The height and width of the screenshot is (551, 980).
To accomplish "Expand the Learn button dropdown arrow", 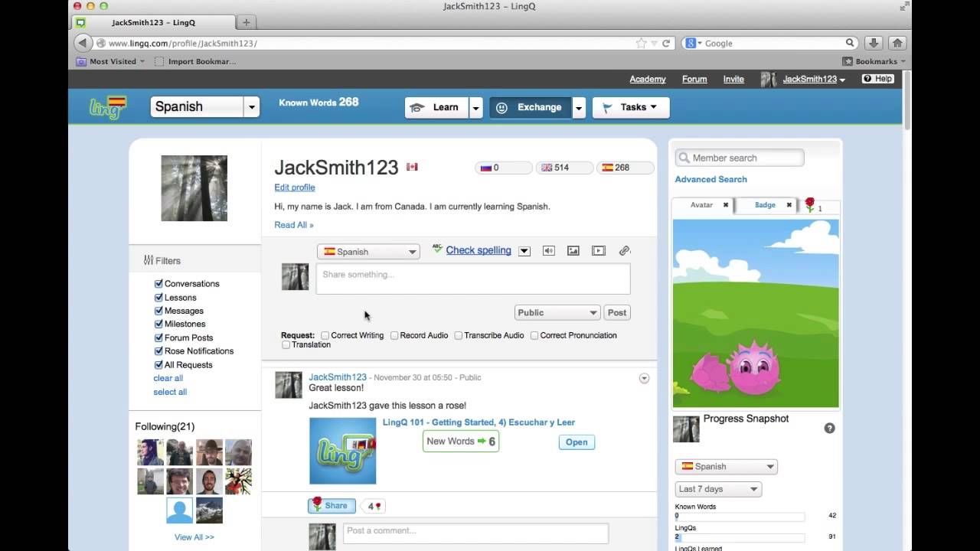I will pyautogui.click(x=476, y=108).
